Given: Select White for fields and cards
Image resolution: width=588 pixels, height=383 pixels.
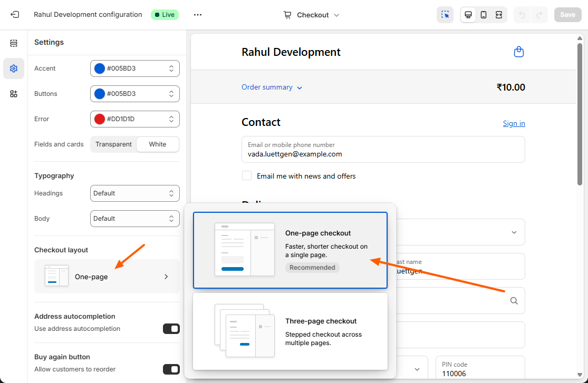Looking at the screenshot, I should tap(158, 144).
